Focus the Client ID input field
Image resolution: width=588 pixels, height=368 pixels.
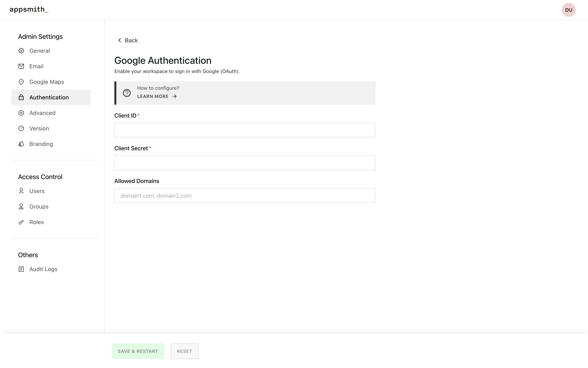click(x=245, y=130)
